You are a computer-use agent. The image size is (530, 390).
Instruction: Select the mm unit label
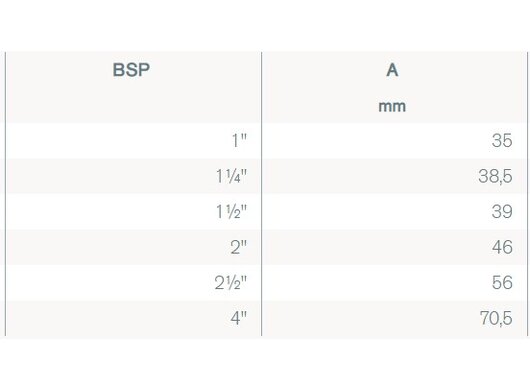click(x=392, y=106)
